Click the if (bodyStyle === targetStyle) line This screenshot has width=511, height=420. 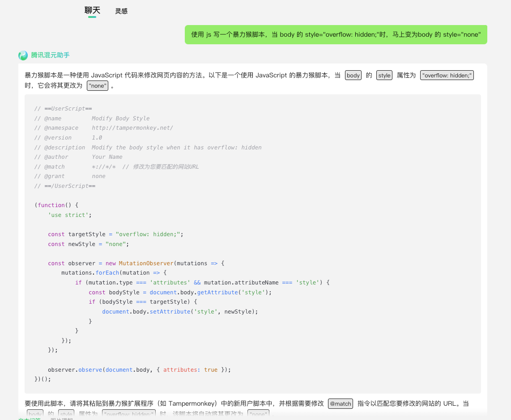pos(143,302)
